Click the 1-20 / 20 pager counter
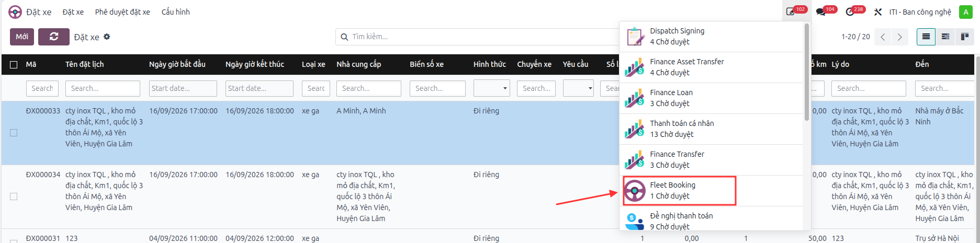 click(855, 37)
